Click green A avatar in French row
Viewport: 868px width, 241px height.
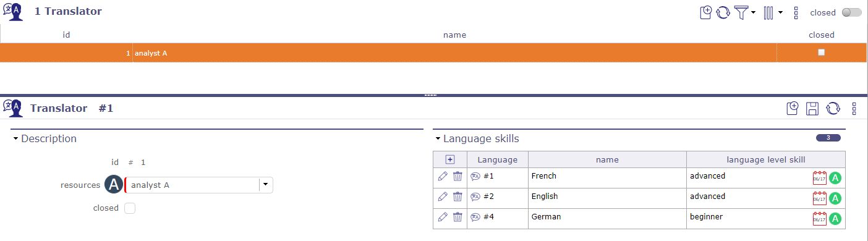[x=835, y=179]
